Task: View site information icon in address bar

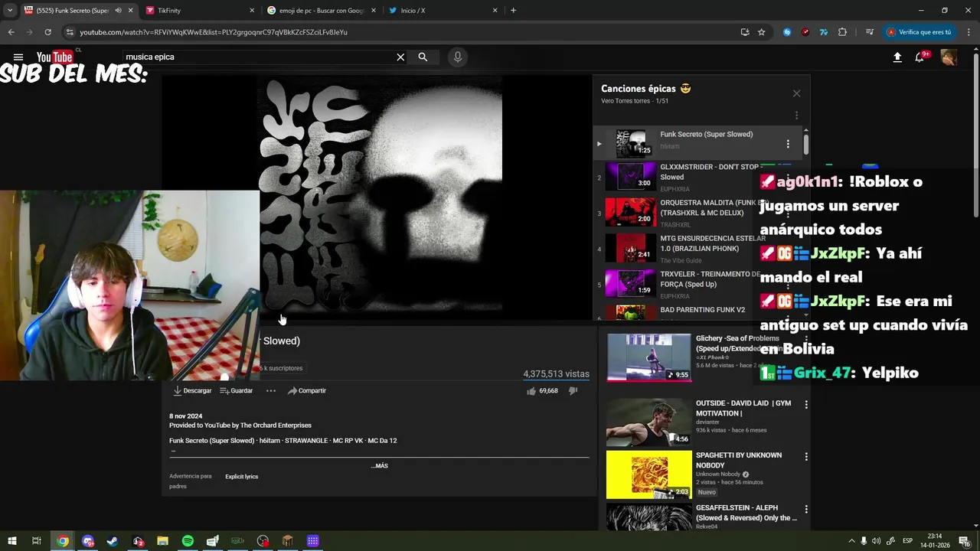Action: (70, 32)
